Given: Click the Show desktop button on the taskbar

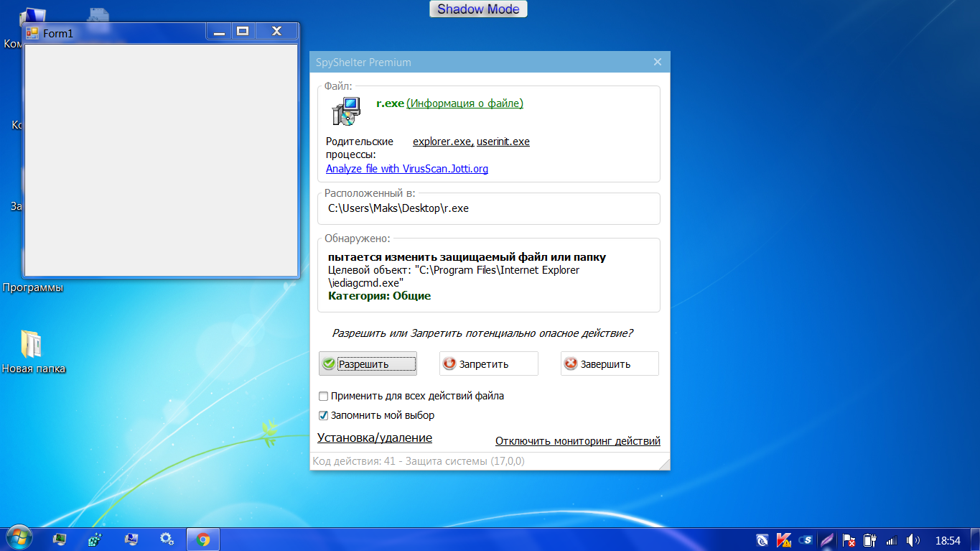Looking at the screenshot, I should click(x=975, y=540).
